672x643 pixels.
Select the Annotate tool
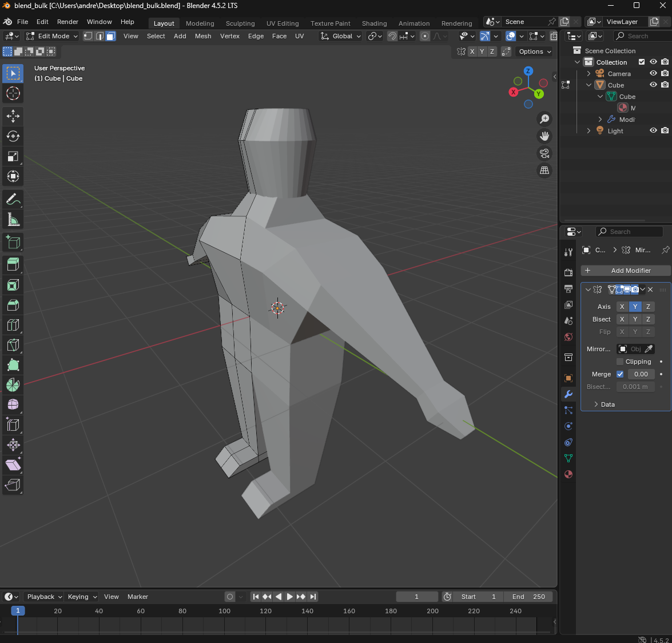pyautogui.click(x=13, y=199)
